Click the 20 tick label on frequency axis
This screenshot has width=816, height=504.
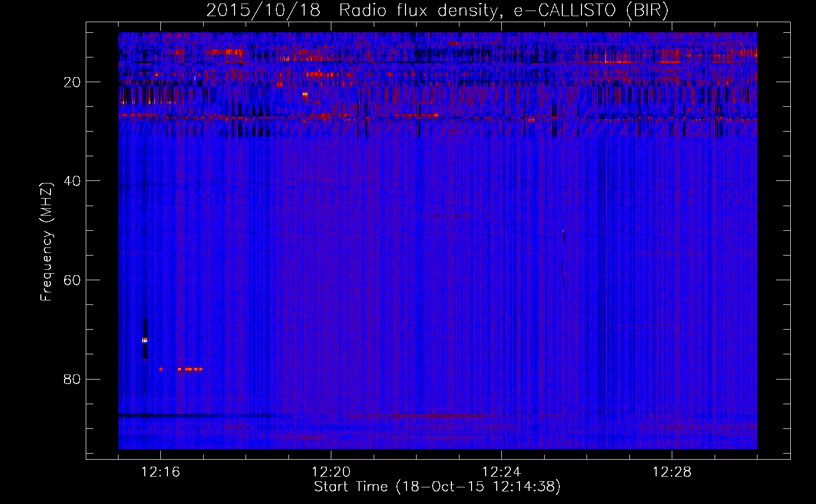(73, 82)
